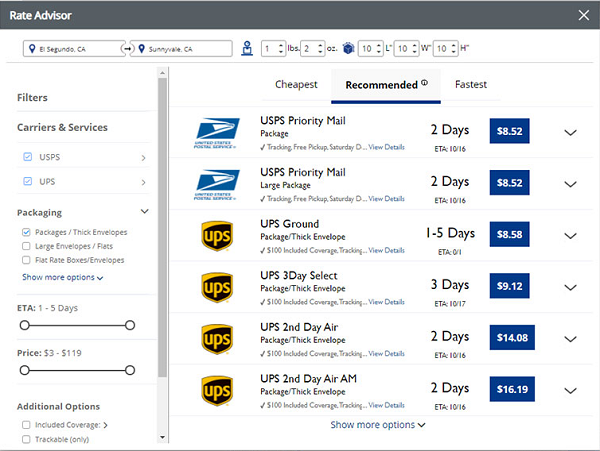The height and width of the screenshot is (451, 600).
Task: Expand the UPS Ground row
Action: 570,236
